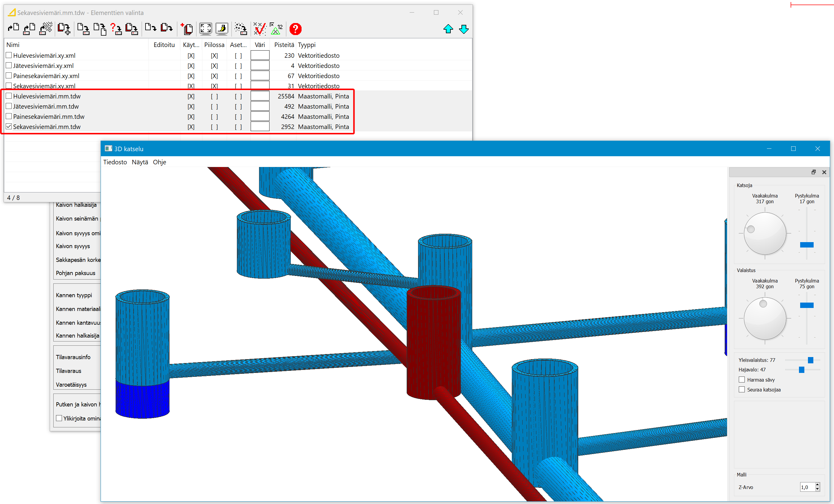Image resolution: width=834 pixels, height=504 pixels.
Task: Toggle the Seuraa katsojaa checkbox
Action: [741, 389]
